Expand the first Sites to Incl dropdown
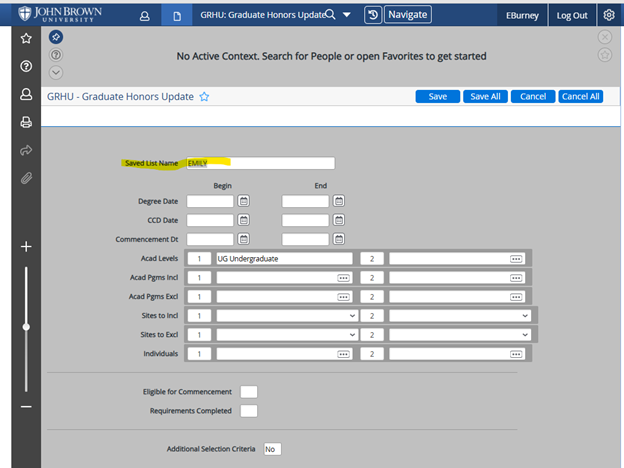The height and width of the screenshot is (468, 624). pyautogui.click(x=352, y=315)
